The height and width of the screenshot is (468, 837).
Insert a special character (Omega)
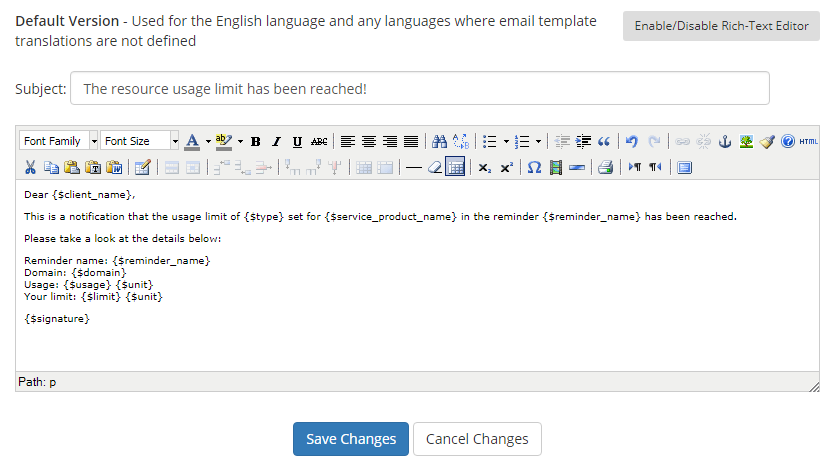tap(534, 168)
